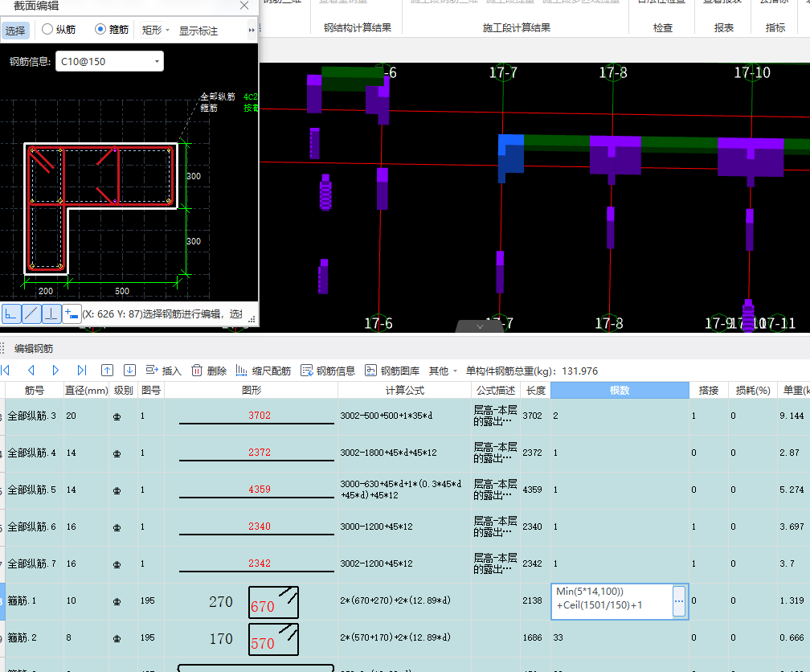The height and width of the screenshot is (672, 810).
Task: Click the 筋号 column header
Action: pyautogui.click(x=34, y=391)
